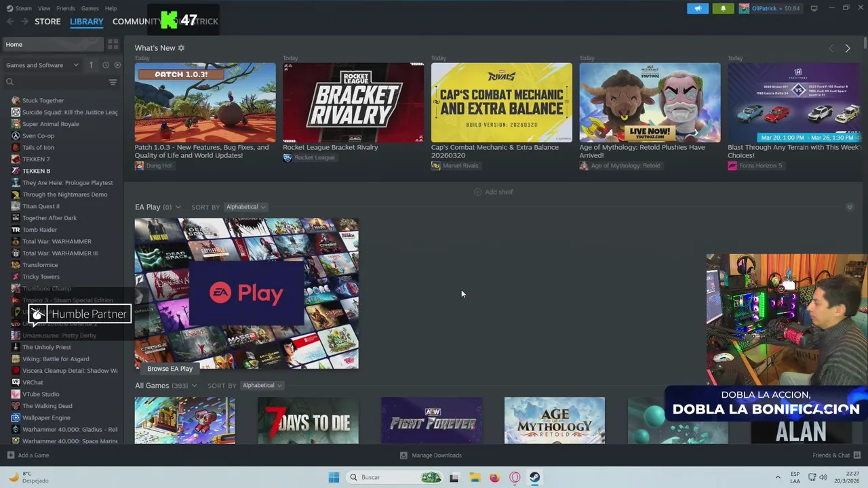Toggle the ready-to-play filter icon

coord(117,65)
